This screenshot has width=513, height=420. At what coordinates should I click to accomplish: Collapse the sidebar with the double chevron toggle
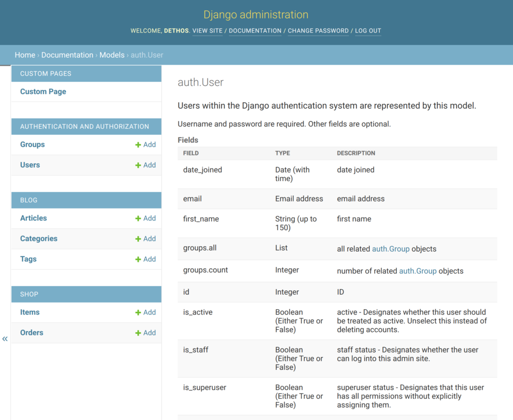pyautogui.click(x=5, y=339)
